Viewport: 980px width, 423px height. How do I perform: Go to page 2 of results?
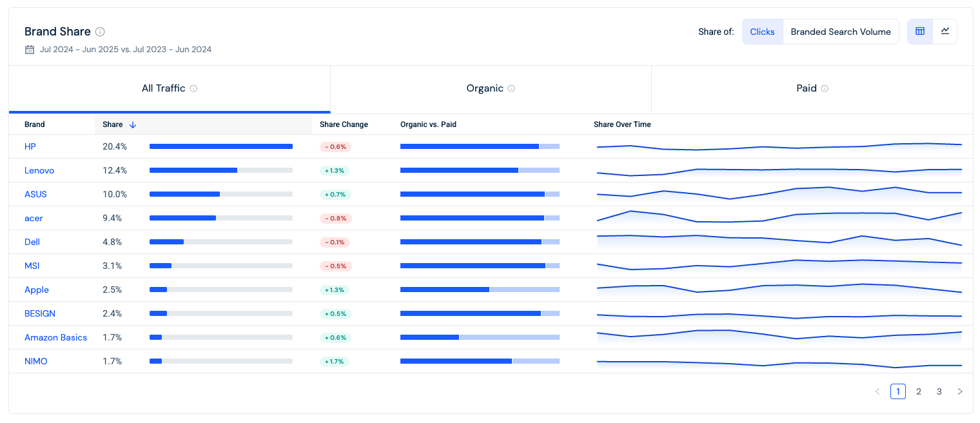point(919,391)
